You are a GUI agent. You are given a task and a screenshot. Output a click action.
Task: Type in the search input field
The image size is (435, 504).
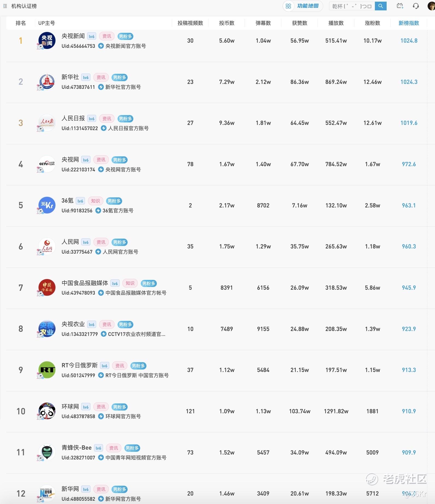tap(352, 6)
